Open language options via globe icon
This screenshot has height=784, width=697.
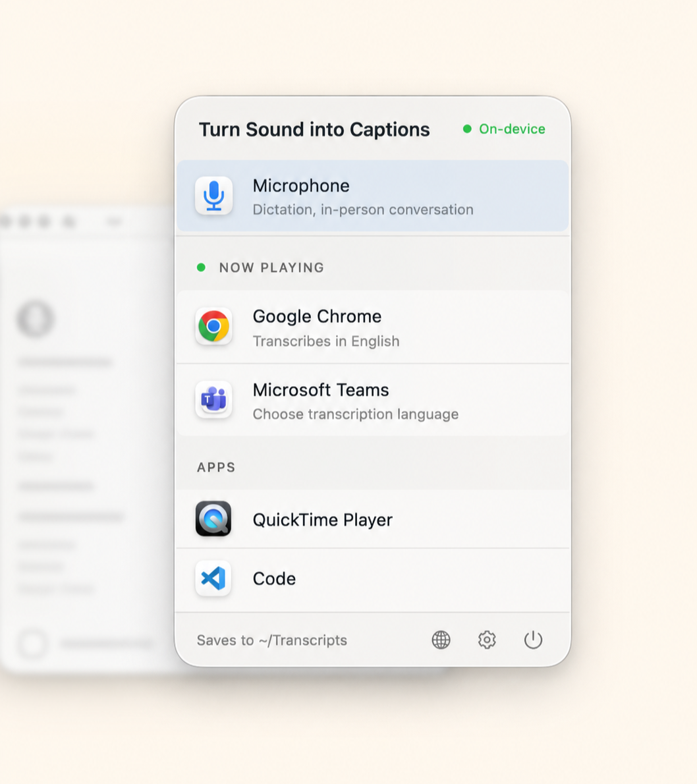[x=441, y=640]
